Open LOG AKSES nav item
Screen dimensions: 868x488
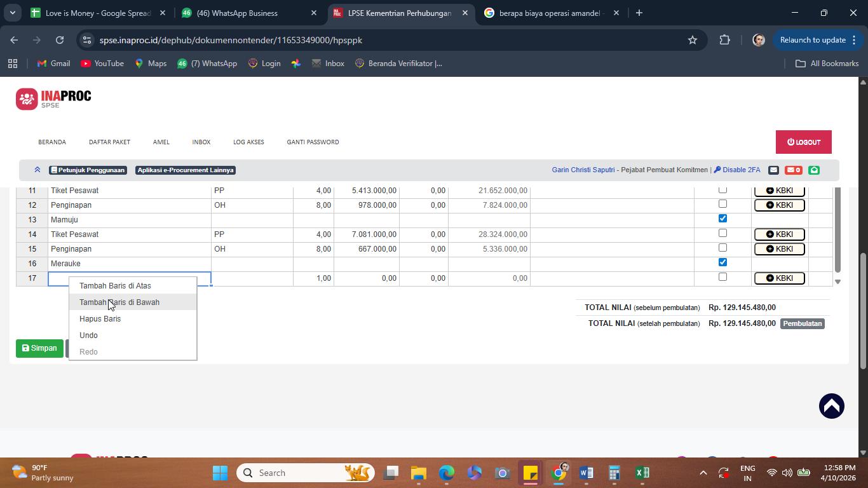click(x=248, y=142)
